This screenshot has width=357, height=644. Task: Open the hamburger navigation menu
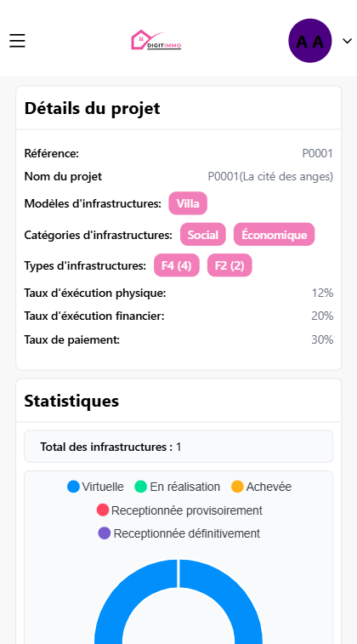tap(17, 41)
